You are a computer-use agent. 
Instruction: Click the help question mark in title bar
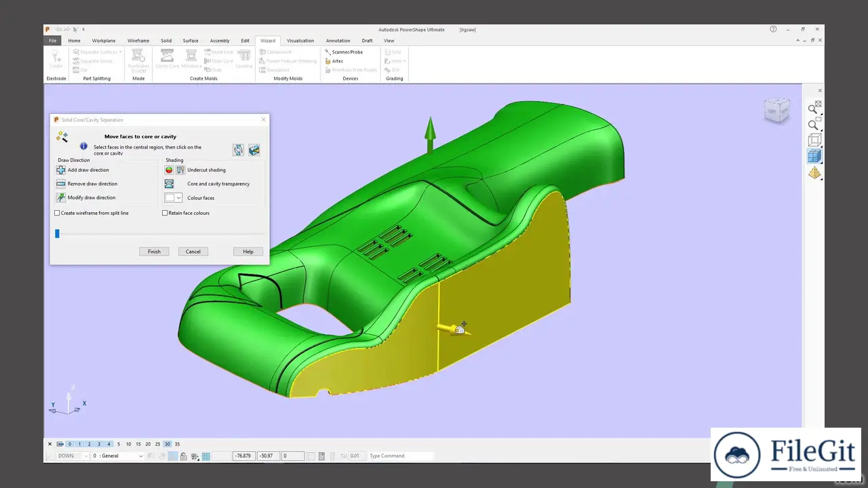click(x=773, y=29)
